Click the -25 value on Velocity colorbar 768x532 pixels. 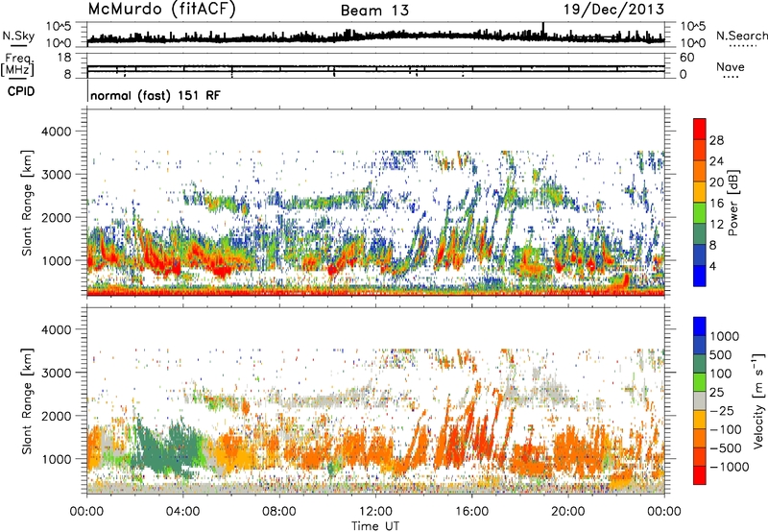(x=722, y=410)
